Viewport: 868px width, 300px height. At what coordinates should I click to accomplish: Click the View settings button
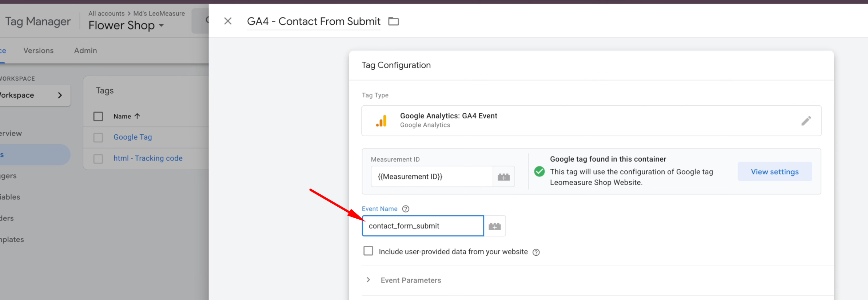775,172
